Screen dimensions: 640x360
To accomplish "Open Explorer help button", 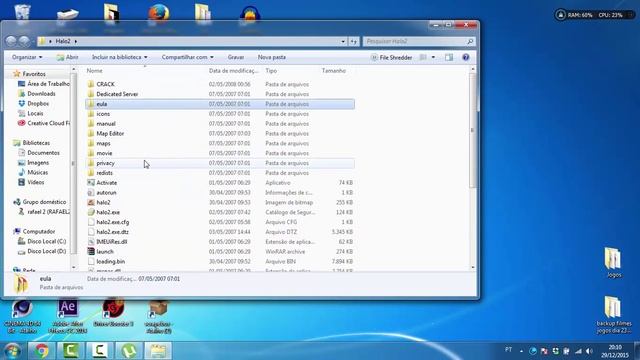I will coord(466,57).
